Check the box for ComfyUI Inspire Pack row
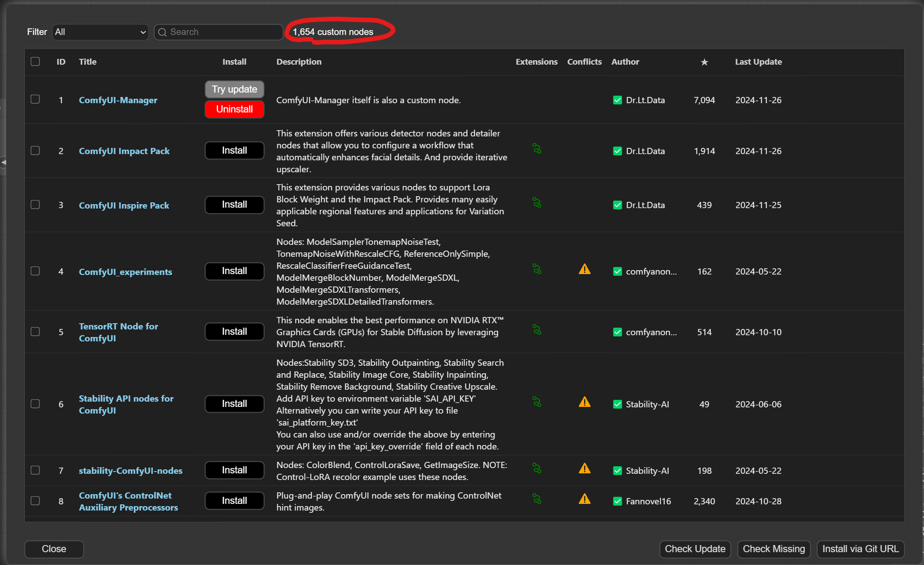The image size is (924, 565). [35, 205]
